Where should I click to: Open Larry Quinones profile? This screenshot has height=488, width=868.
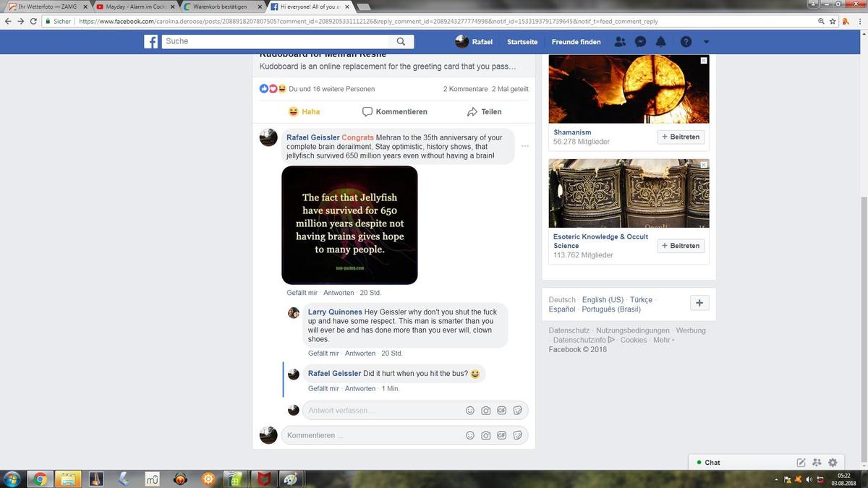point(335,312)
